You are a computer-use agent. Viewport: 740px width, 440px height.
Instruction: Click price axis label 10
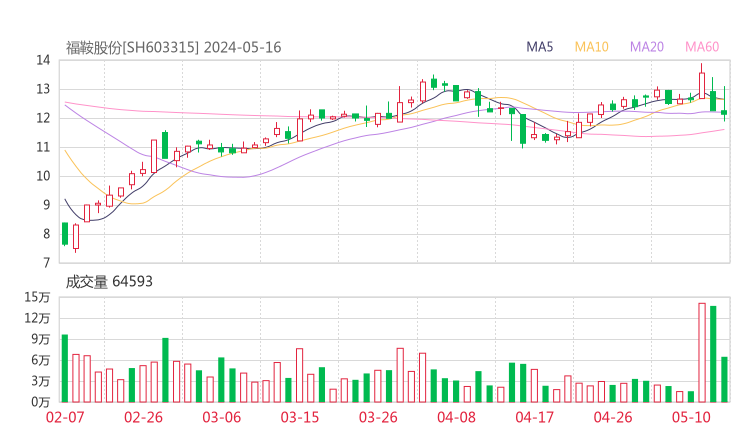point(43,176)
